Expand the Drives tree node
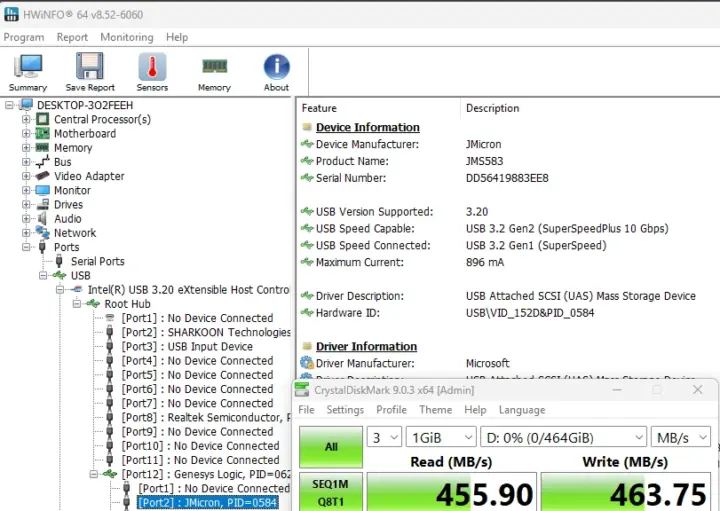Viewport: 720px width, 511px height. [x=26, y=204]
